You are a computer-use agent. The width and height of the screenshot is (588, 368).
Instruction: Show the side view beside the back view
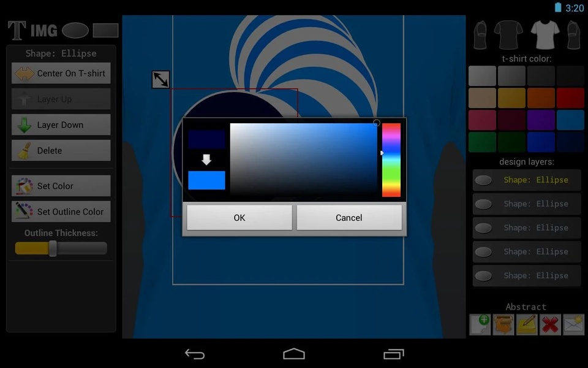tap(480, 35)
